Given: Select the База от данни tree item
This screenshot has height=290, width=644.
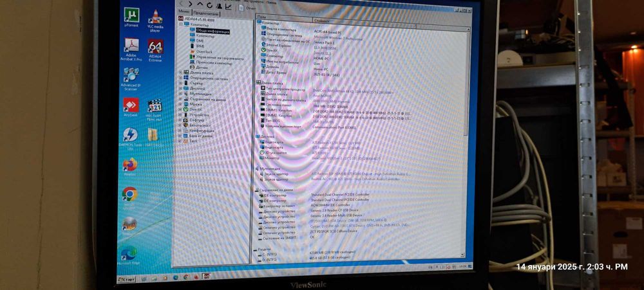Looking at the screenshot, I should [198, 136].
